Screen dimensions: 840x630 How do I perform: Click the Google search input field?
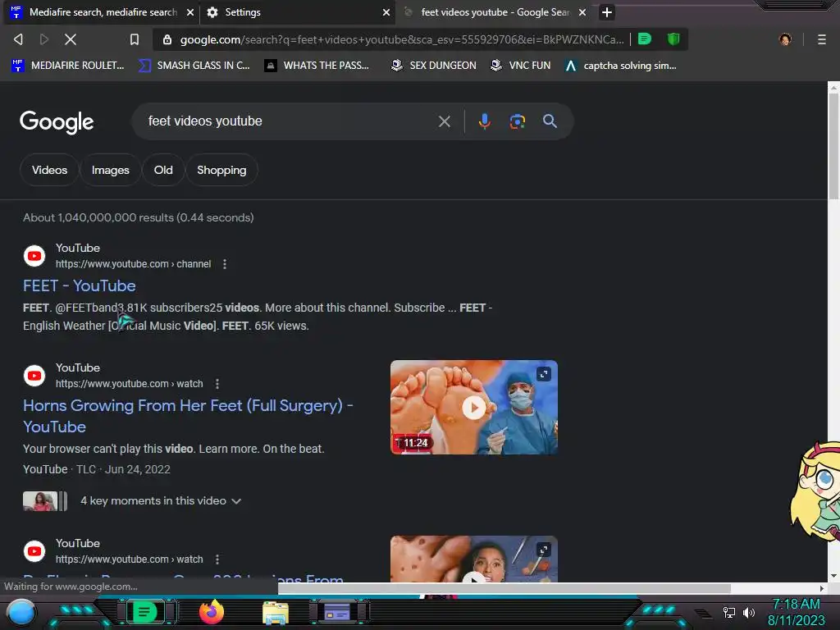(290, 121)
